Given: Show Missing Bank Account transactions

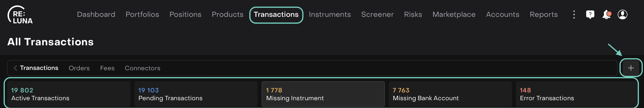Looking at the screenshot, I should tap(450, 94).
